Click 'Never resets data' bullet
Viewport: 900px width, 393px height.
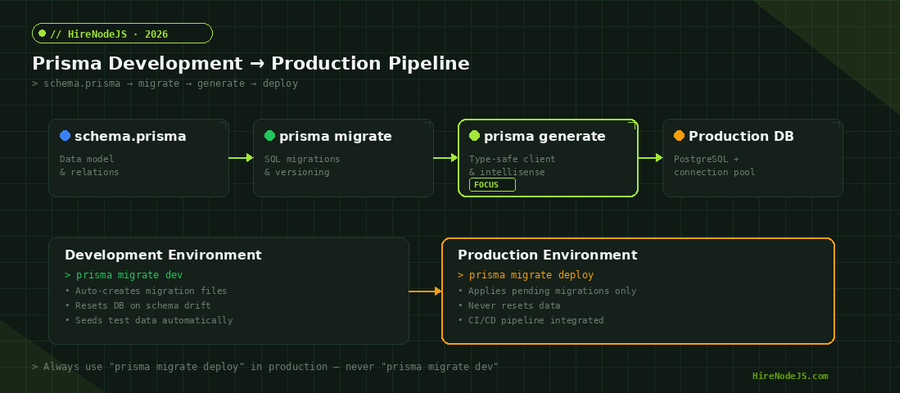pos(509,306)
